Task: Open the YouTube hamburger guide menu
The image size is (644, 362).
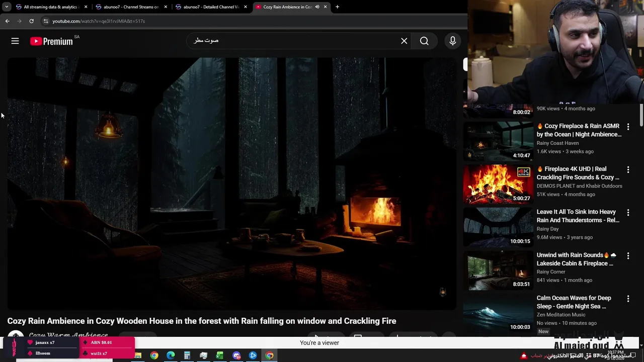Action: click(15, 41)
